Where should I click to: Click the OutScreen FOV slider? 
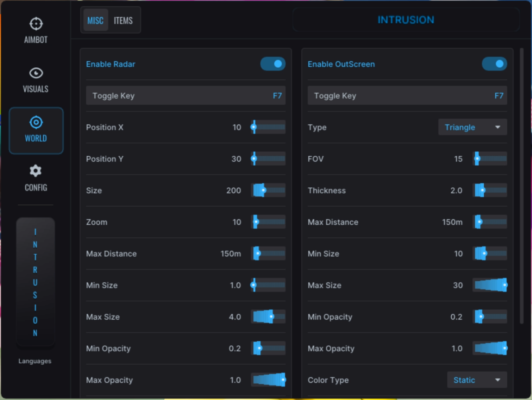pyautogui.click(x=490, y=159)
